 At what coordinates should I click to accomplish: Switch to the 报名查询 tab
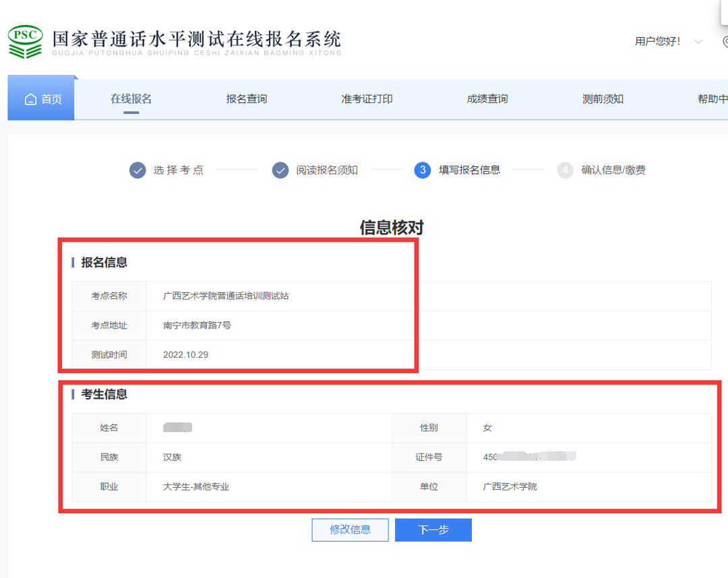(247, 99)
